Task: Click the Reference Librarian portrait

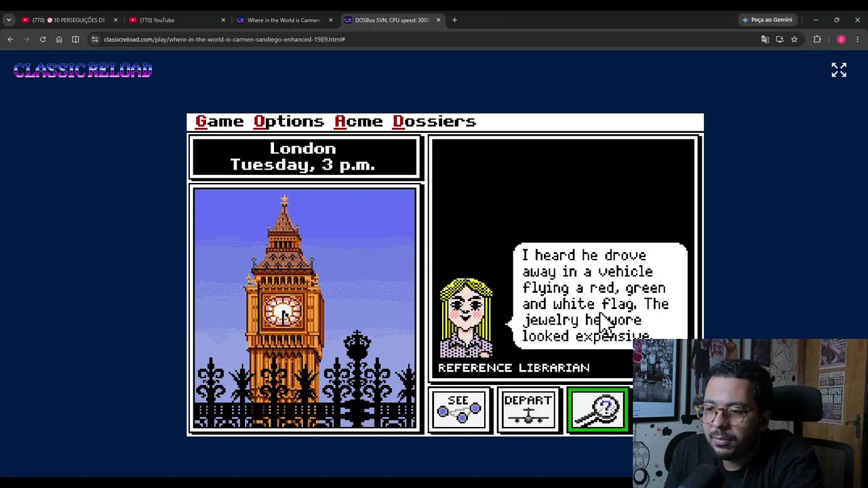Action: (x=466, y=318)
